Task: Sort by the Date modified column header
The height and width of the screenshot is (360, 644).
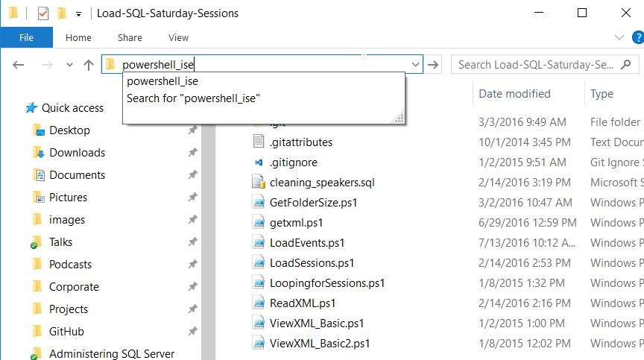Action: (514, 94)
